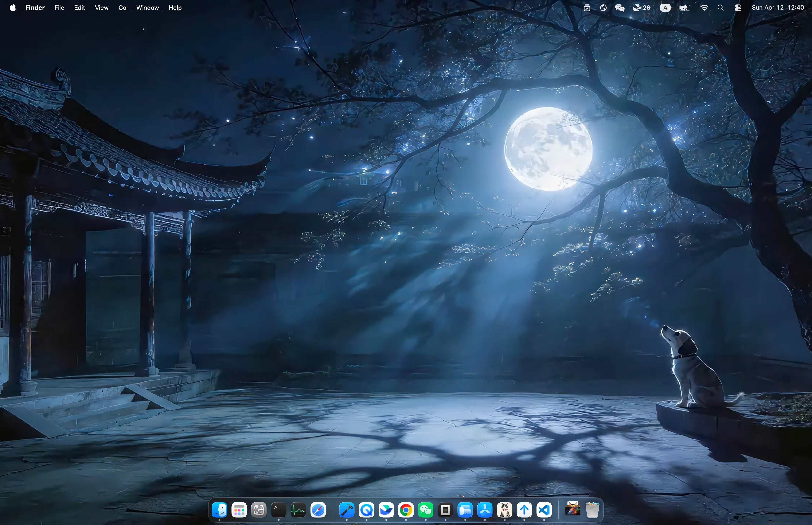Click the Spotlight search magnifier

pyautogui.click(x=721, y=8)
